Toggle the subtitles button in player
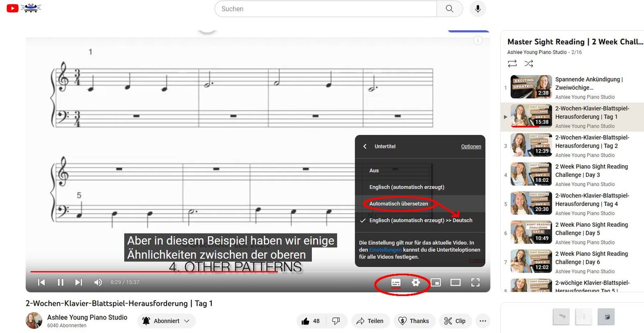644x333 pixels. pyautogui.click(x=396, y=283)
